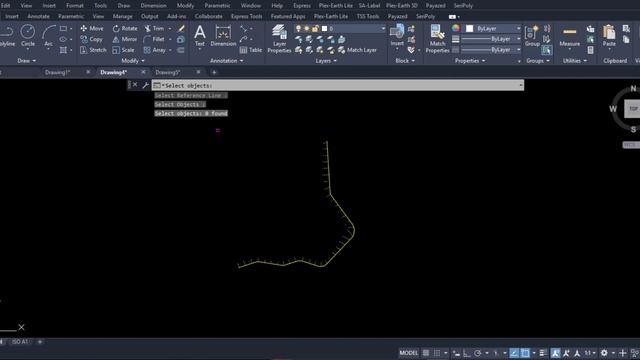The width and height of the screenshot is (640, 360).
Task: Toggle lineweight display in status bar
Action: [542, 353]
